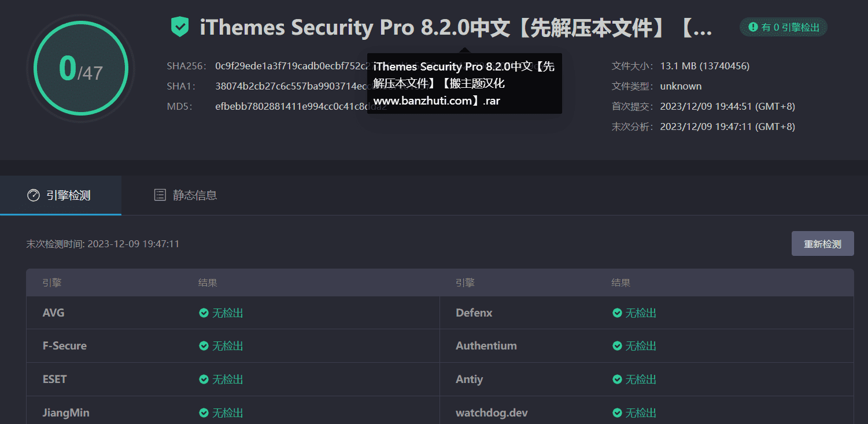This screenshot has width=868, height=424.
Task: Click the JiangMin result check icon
Action: pos(204,413)
